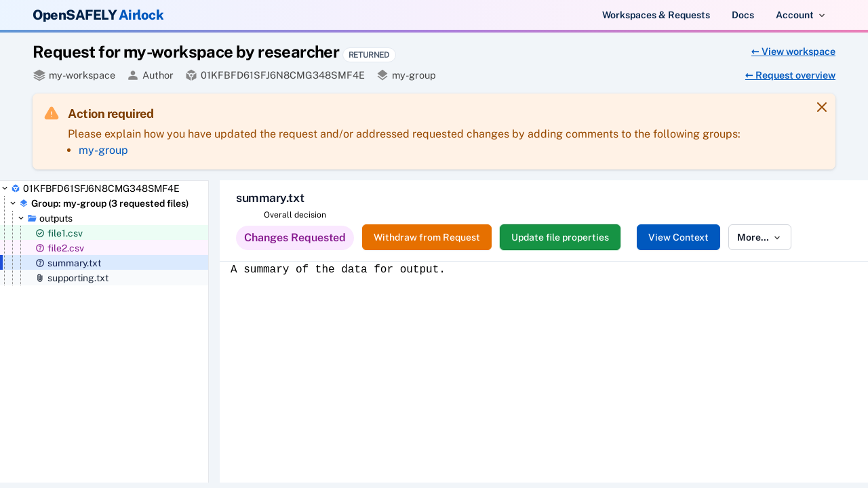This screenshot has height=488, width=868.
Task: Click the orange warning triangle icon
Action: coord(52,113)
